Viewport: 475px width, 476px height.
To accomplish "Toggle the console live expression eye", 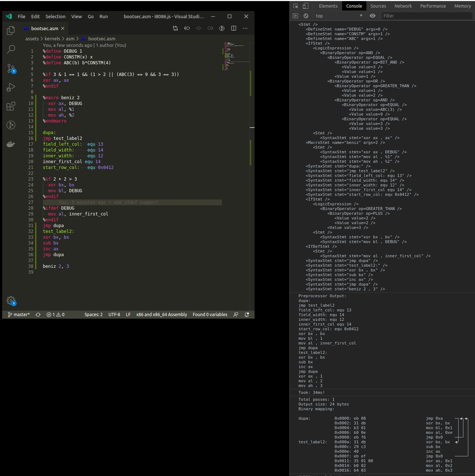I will coord(372,16).
